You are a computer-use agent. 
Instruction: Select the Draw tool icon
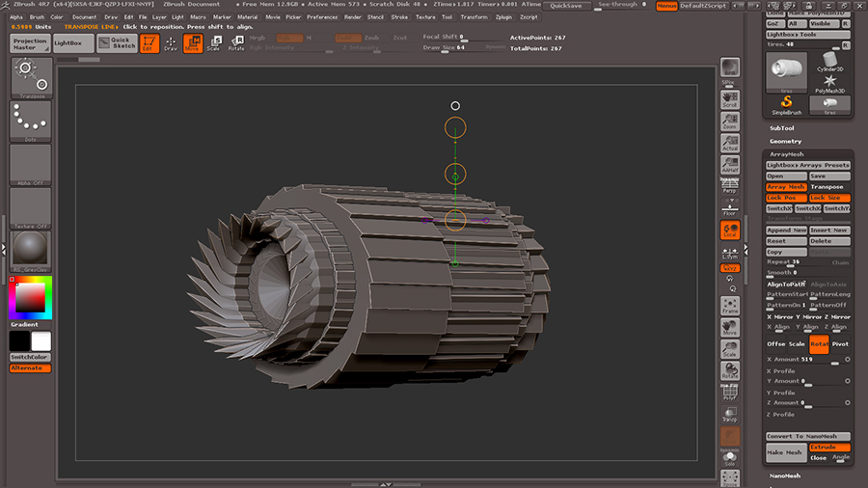coord(171,43)
